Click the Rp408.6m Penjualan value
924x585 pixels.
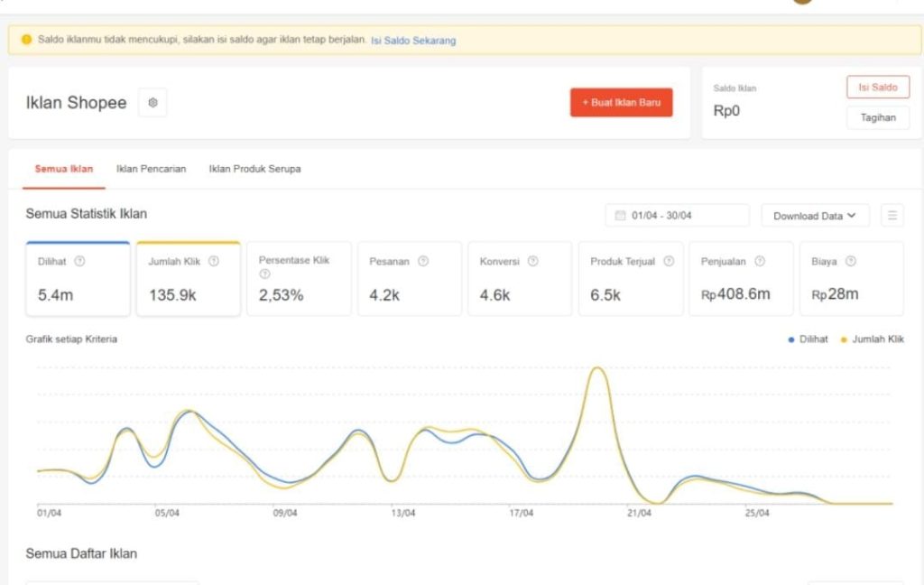(735, 294)
